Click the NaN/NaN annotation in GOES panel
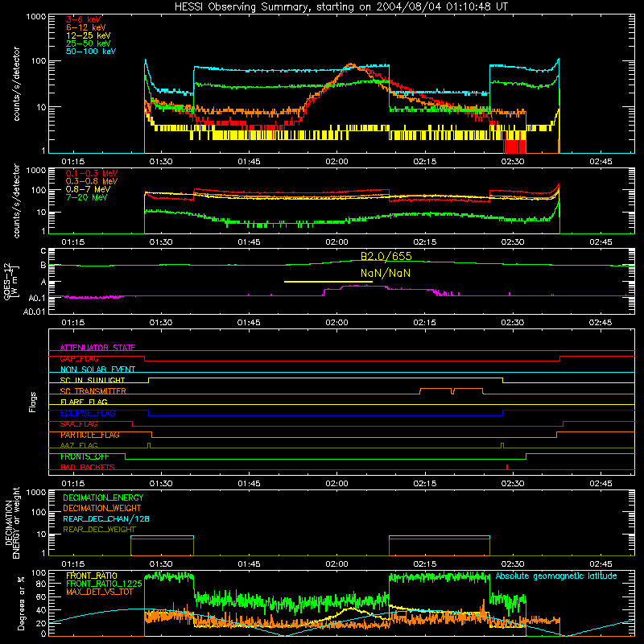This screenshot has width=644, height=644. coord(386,273)
